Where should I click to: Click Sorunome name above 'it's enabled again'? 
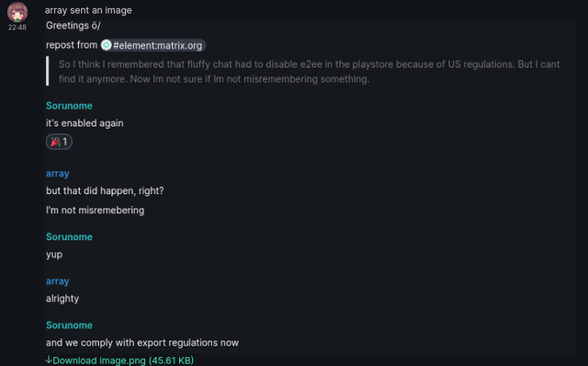click(x=69, y=106)
